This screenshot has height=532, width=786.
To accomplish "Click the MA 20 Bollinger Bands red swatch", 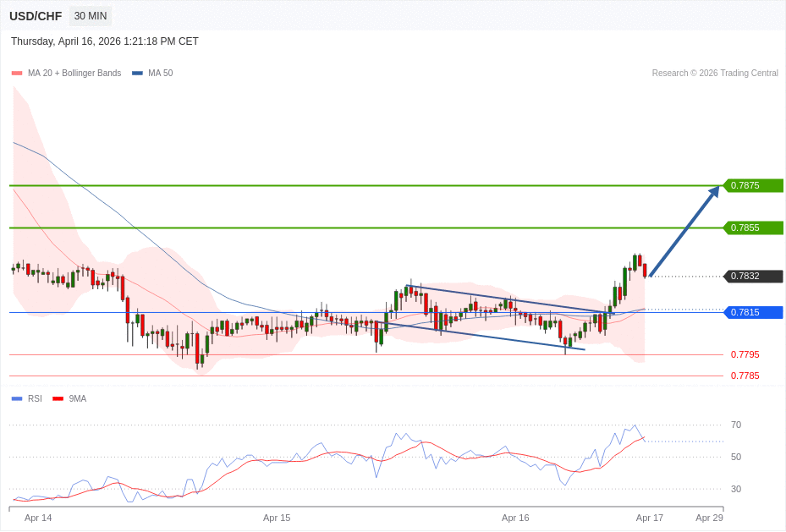I will [x=17, y=74].
